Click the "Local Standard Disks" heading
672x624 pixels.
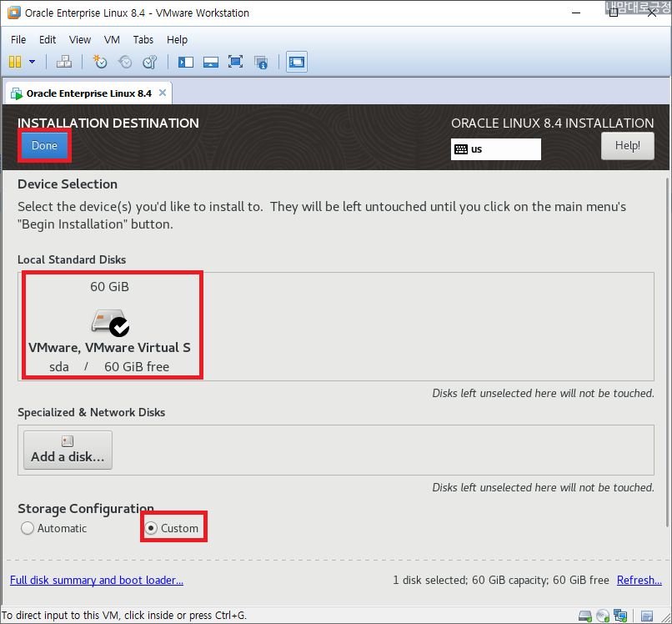tap(72, 260)
